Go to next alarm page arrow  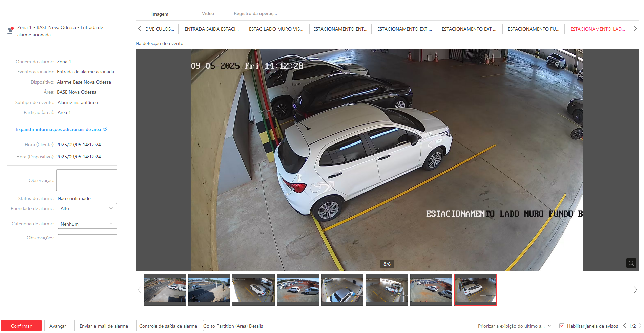(x=640, y=326)
